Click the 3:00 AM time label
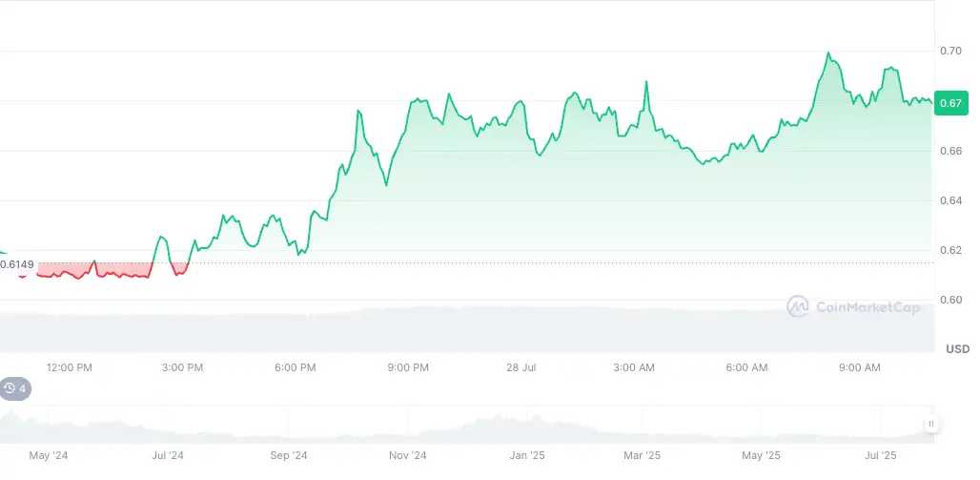 [633, 367]
